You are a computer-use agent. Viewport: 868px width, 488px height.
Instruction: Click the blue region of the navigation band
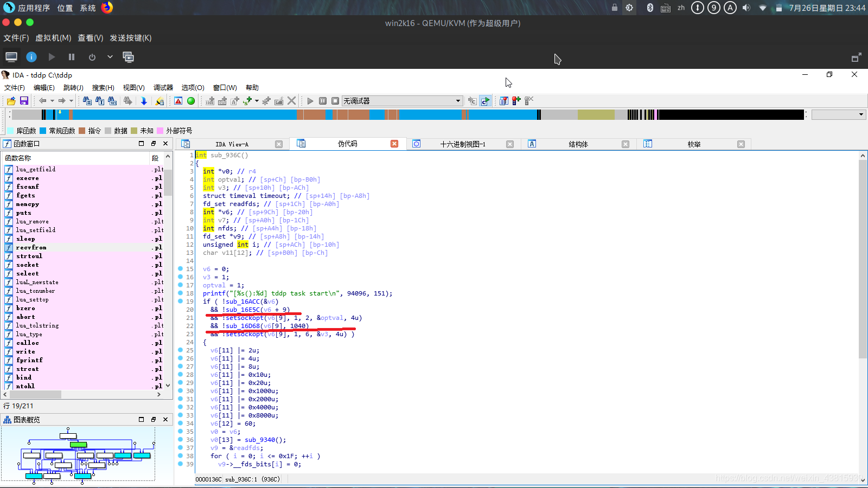184,114
